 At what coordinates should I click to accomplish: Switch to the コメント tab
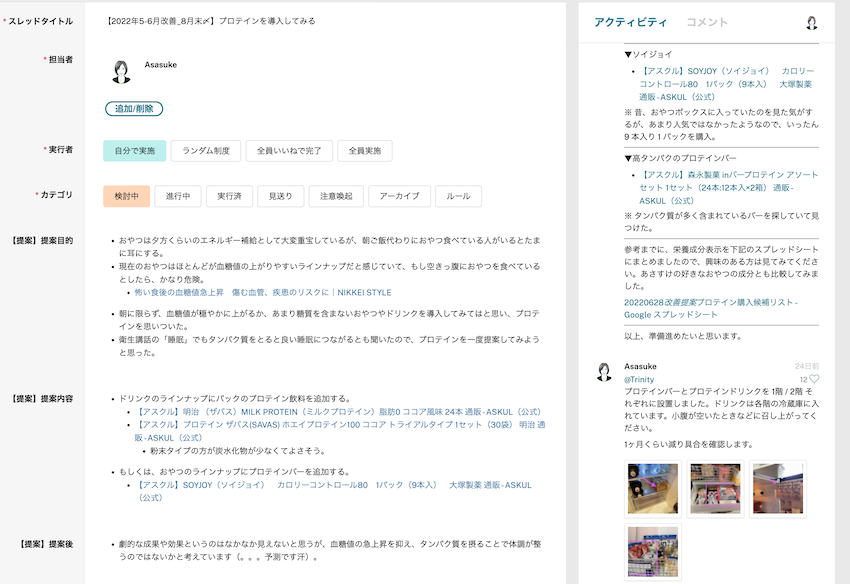tap(707, 22)
